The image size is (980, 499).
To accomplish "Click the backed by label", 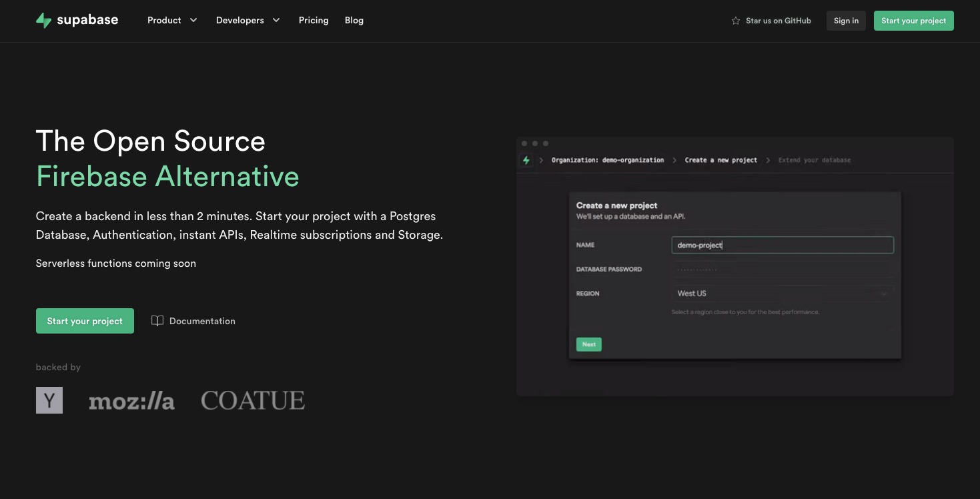I will [58, 367].
